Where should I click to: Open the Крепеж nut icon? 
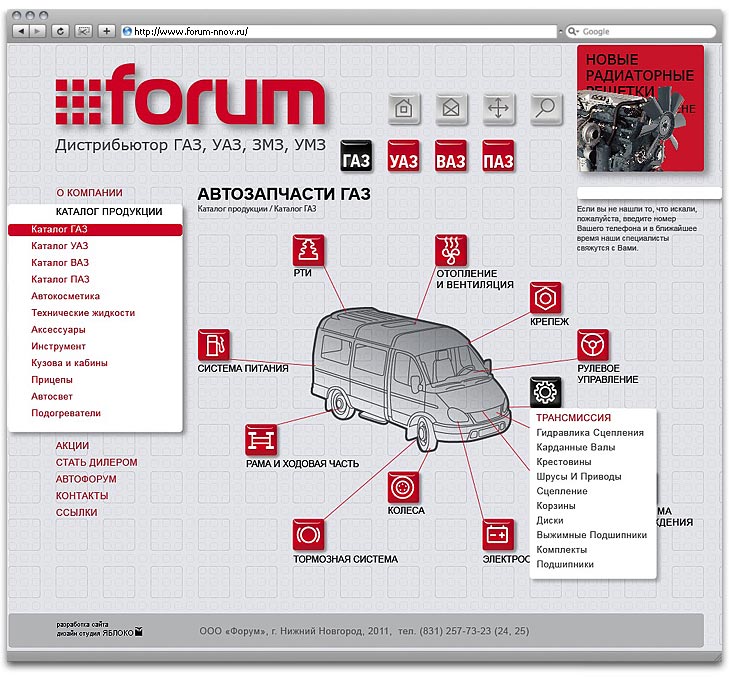546,298
